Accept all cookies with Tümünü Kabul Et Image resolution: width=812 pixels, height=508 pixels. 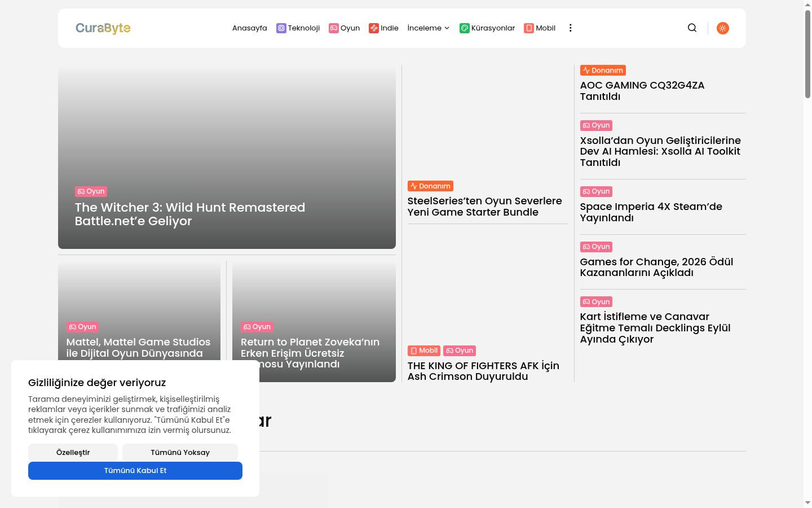pos(135,471)
